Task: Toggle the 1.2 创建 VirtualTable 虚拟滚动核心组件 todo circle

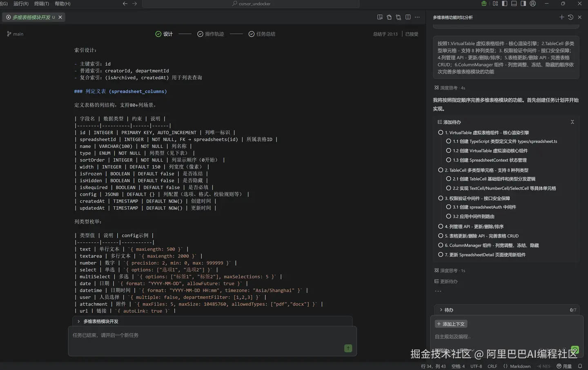Action: coord(448,151)
